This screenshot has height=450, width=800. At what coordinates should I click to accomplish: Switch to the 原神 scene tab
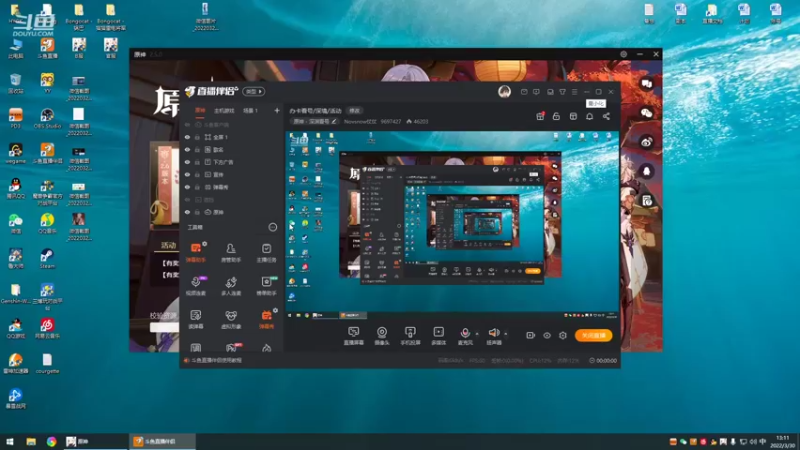click(x=200, y=110)
